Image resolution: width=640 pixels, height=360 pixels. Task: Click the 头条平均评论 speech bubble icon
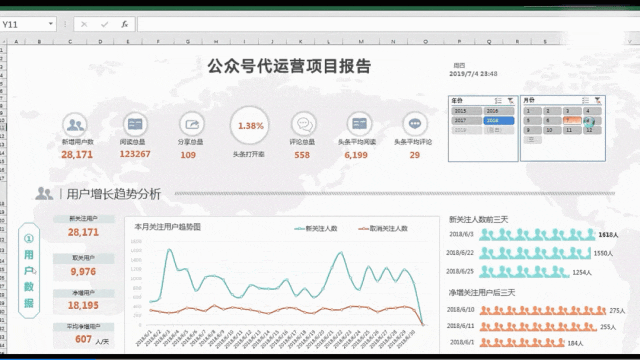(x=415, y=124)
